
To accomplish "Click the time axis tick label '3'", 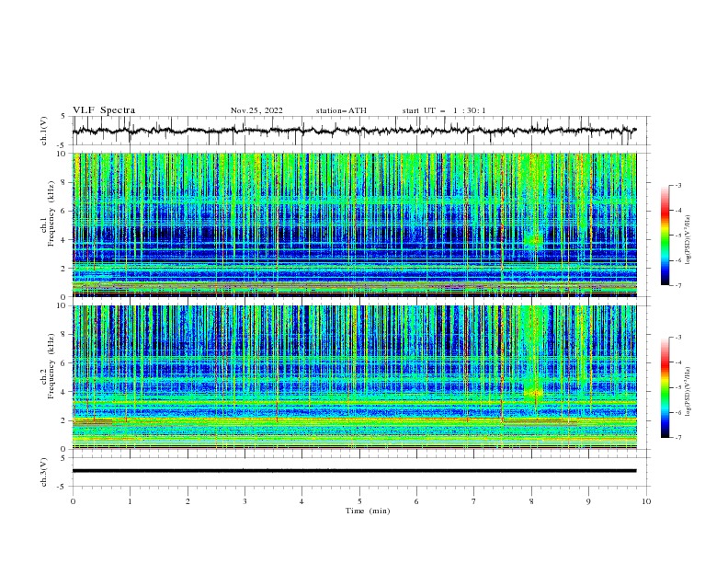I will click(x=245, y=501).
